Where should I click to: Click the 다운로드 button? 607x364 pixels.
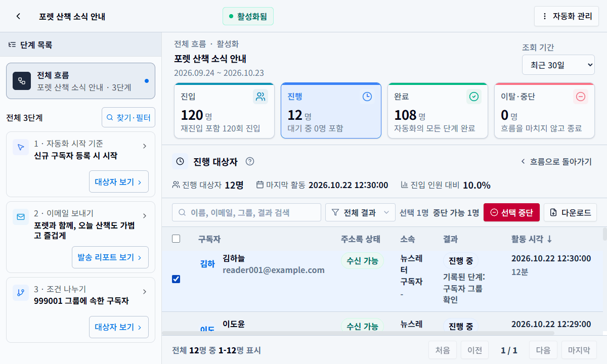tap(570, 212)
